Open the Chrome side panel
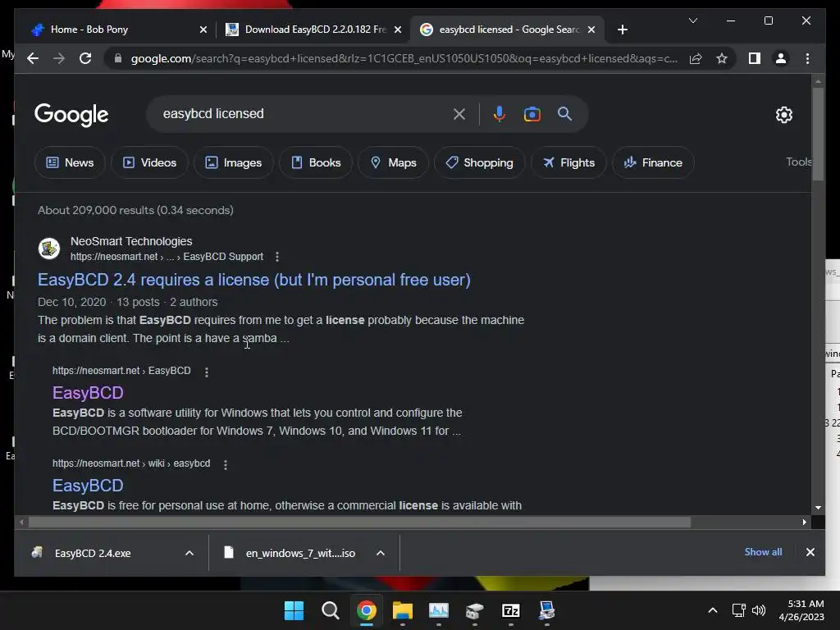This screenshot has height=630, width=840. pos(755,58)
